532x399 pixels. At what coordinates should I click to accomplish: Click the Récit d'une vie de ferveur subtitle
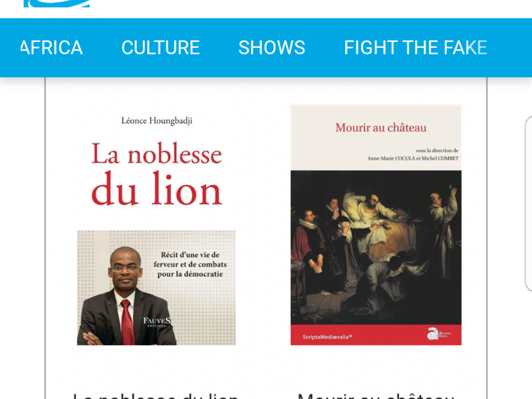pos(190,265)
